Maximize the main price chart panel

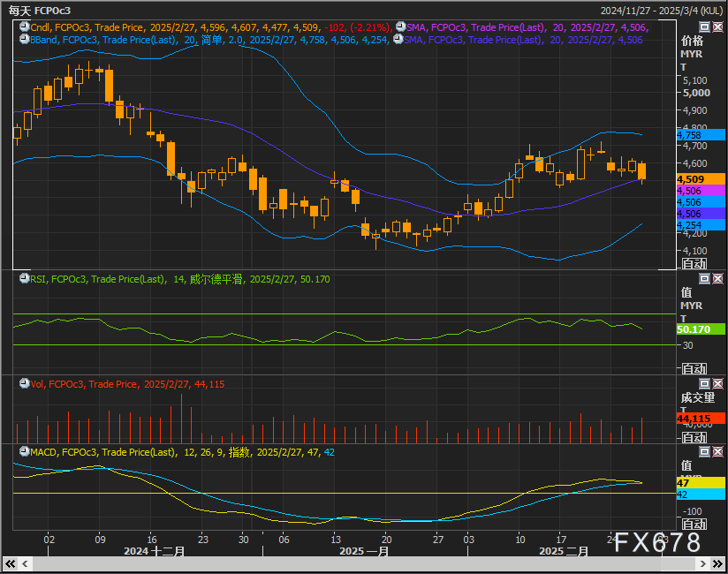[x=704, y=27]
